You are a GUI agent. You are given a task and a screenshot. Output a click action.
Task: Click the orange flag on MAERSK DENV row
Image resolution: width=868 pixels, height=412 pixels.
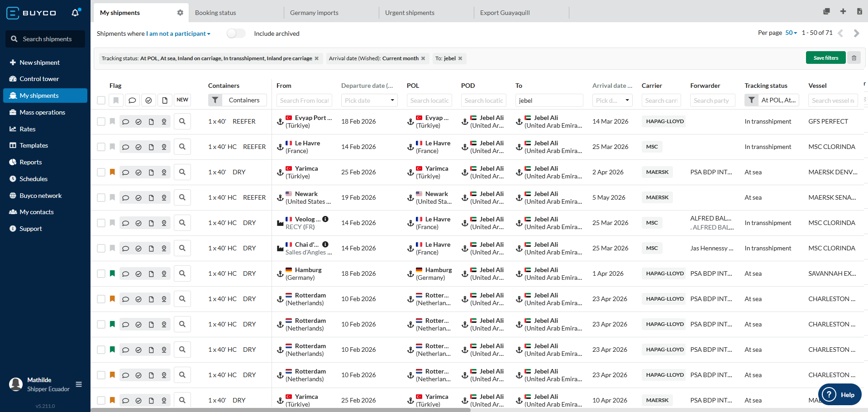click(112, 172)
